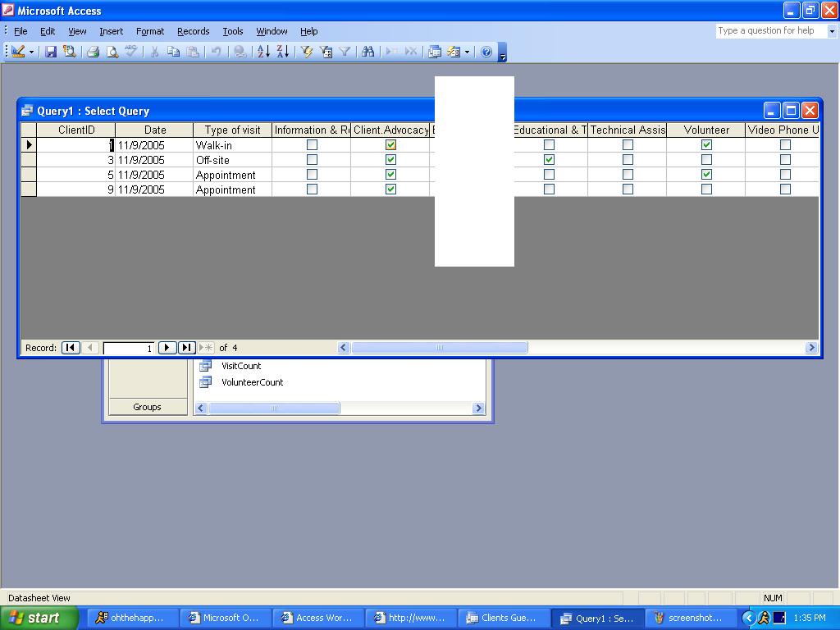Uncheck Volunteer checkbox for ClientID 5

[706, 174]
